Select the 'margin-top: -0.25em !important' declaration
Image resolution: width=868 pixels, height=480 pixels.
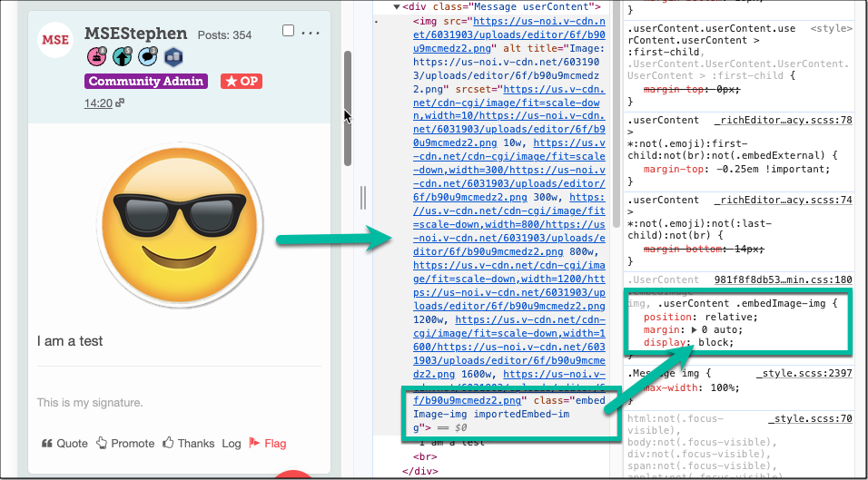coord(737,169)
